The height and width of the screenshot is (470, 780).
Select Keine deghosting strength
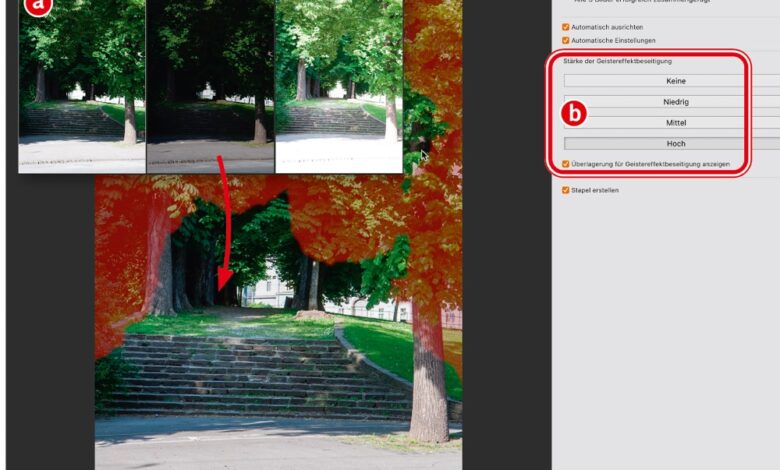click(x=672, y=81)
